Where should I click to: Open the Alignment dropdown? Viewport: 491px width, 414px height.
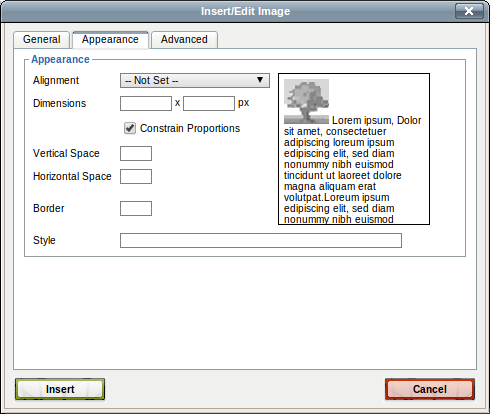coord(195,80)
